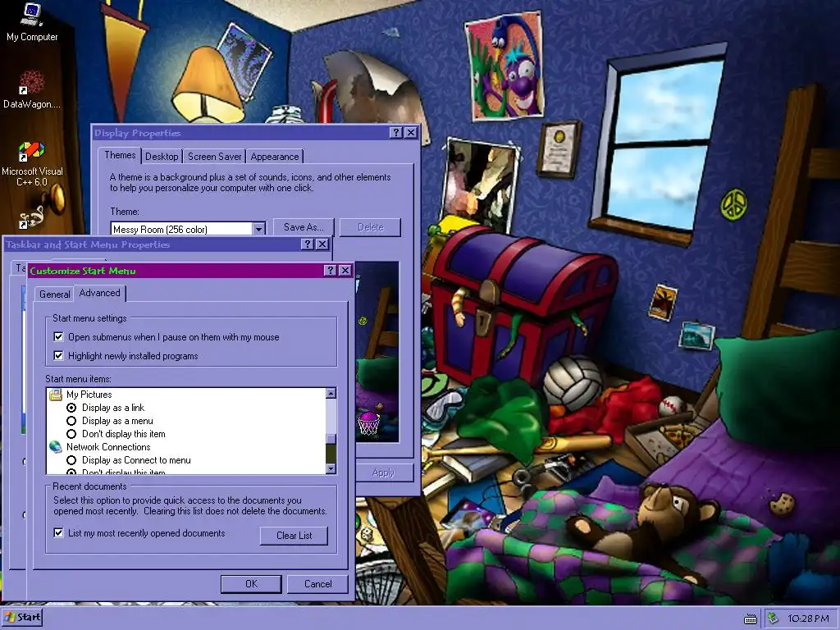Open the Desktop tab in Display Properties
The height and width of the screenshot is (630, 840).
[x=162, y=157]
